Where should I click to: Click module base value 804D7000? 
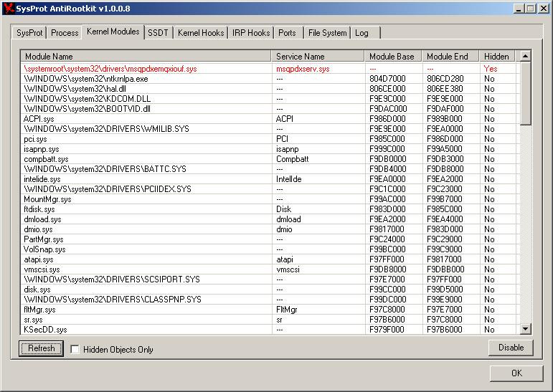point(387,79)
